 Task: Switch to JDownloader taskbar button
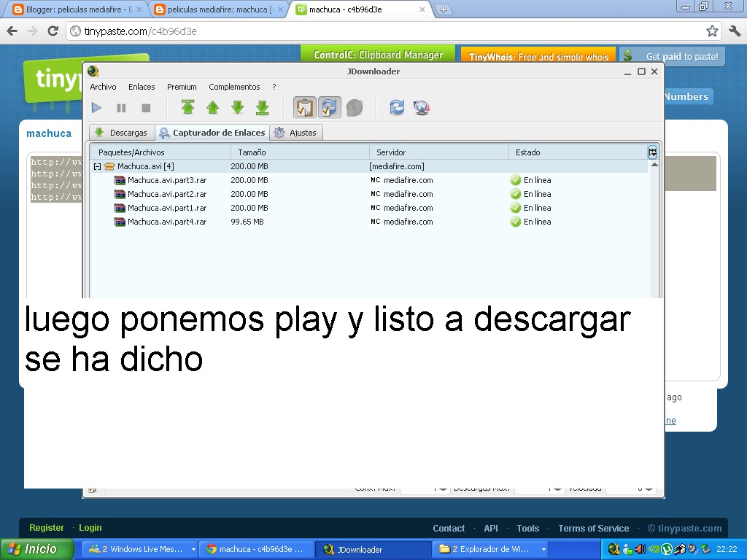pos(373,549)
